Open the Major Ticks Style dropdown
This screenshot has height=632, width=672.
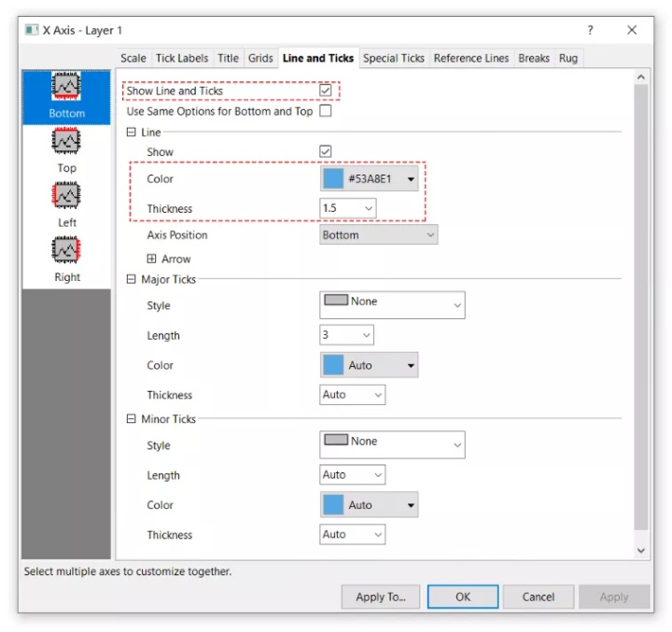coord(392,305)
